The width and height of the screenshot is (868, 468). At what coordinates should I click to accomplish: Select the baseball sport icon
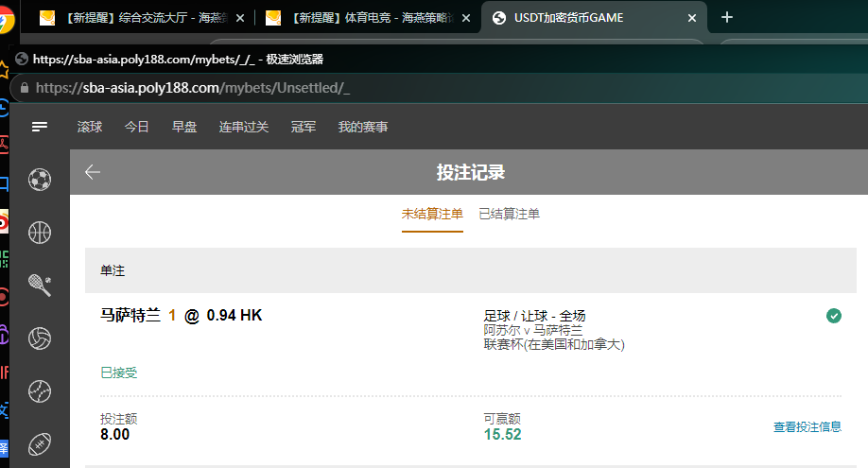[40, 390]
